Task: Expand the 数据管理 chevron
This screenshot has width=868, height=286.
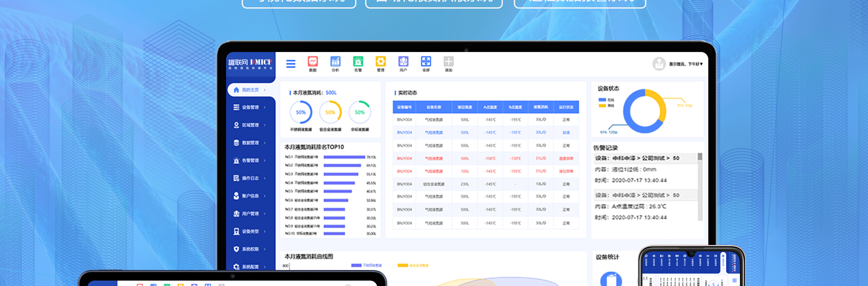Action: tap(265, 143)
